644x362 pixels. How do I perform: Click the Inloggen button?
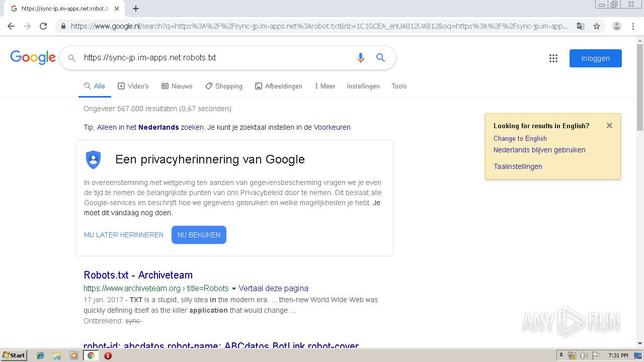point(595,58)
